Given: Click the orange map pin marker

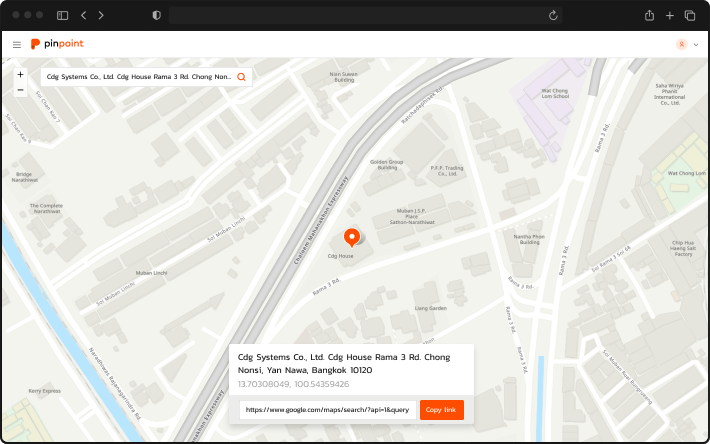Looking at the screenshot, I should click(352, 238).
